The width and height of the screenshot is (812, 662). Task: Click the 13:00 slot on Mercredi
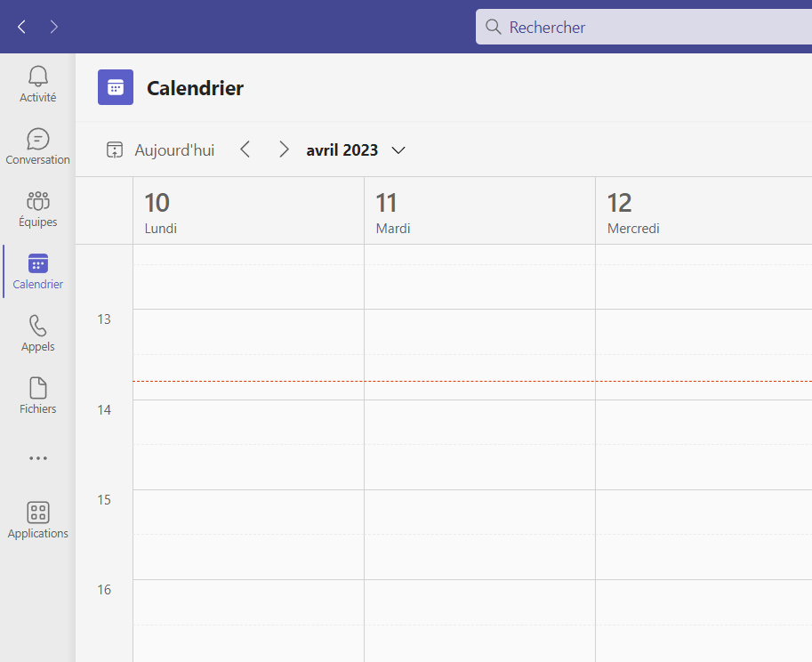tap(703, 332)
